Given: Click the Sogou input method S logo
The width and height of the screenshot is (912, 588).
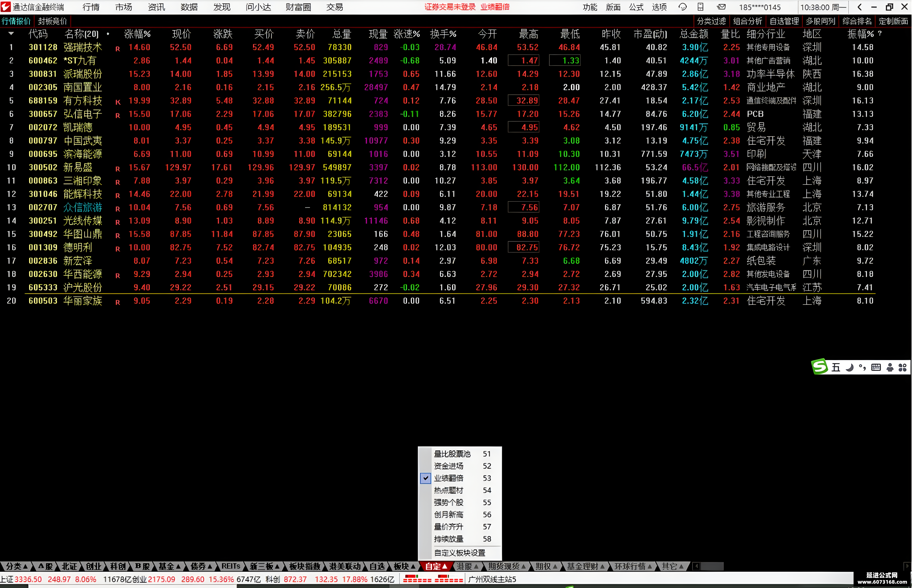Looking at the screenshot, I should (820, 367).
